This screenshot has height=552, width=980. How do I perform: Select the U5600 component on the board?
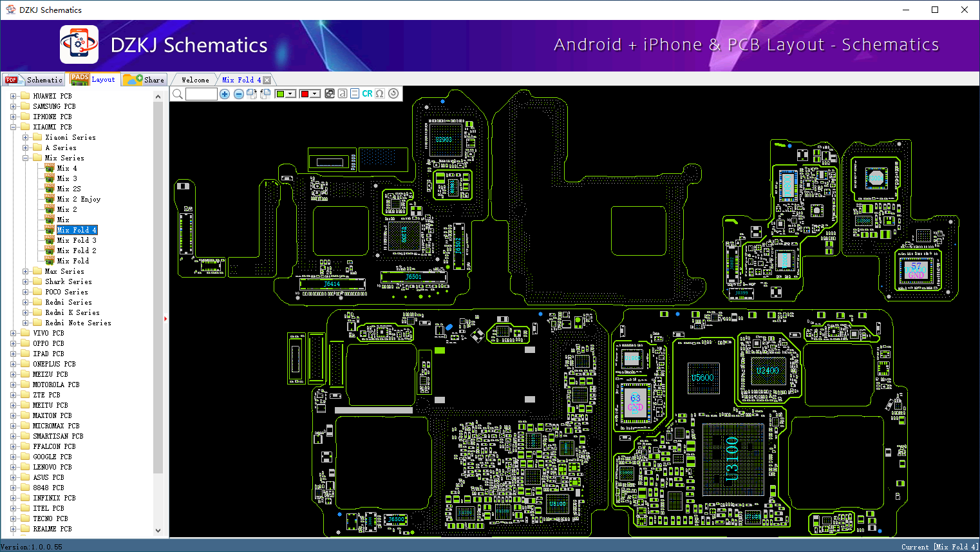click(702, 378)
